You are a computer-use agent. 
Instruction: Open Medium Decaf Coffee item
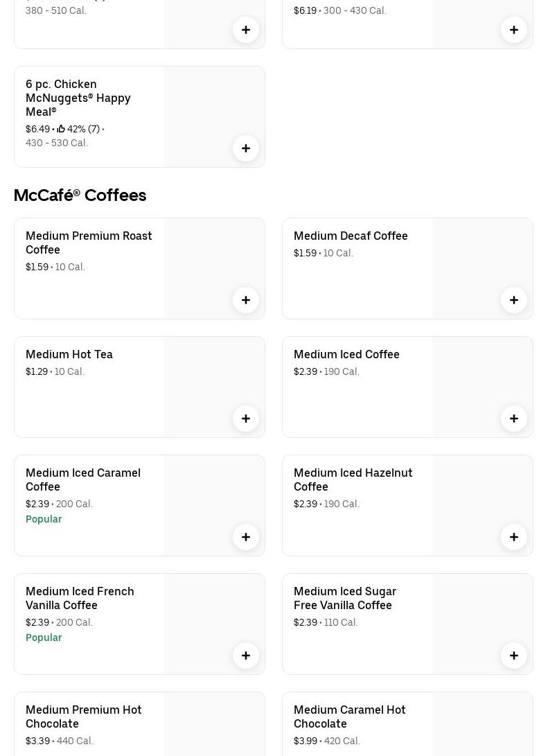click(x=351, y=236)
